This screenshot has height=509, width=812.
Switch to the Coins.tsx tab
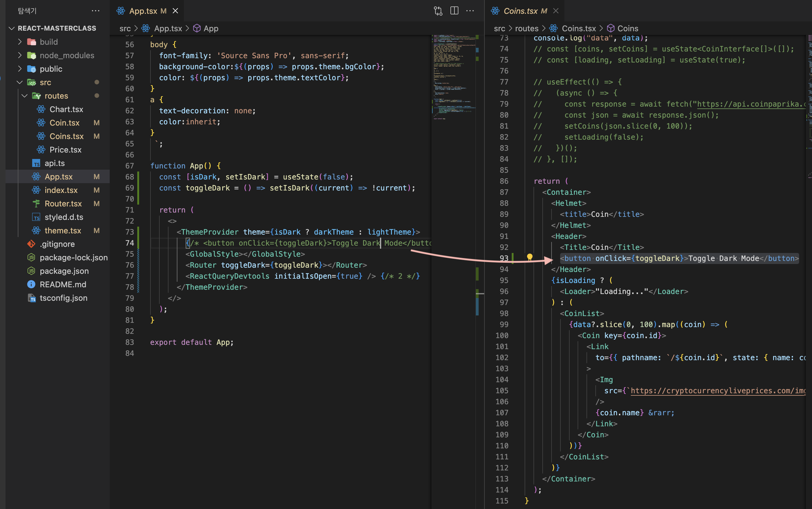pyautogui.click(x=520, y=11)
